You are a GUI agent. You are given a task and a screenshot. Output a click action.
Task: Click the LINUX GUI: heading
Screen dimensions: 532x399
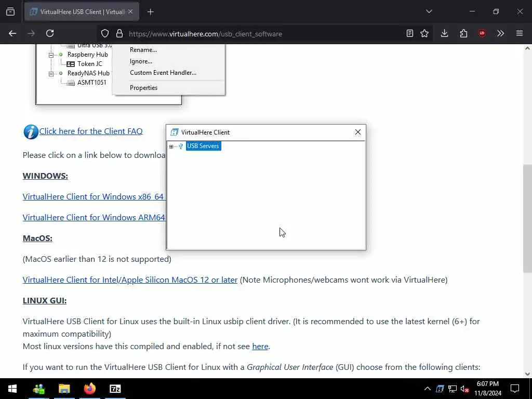pyautogui.click(x=45, y=301)
